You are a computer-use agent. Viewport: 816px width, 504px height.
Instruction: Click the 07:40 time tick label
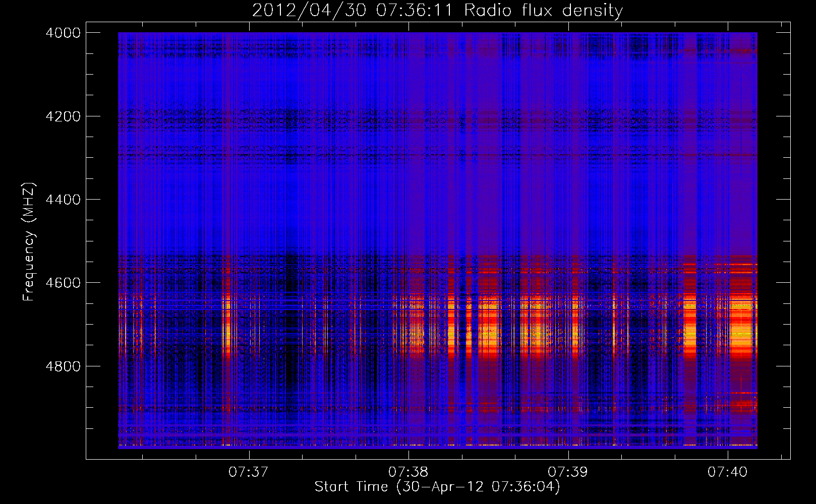728,472
